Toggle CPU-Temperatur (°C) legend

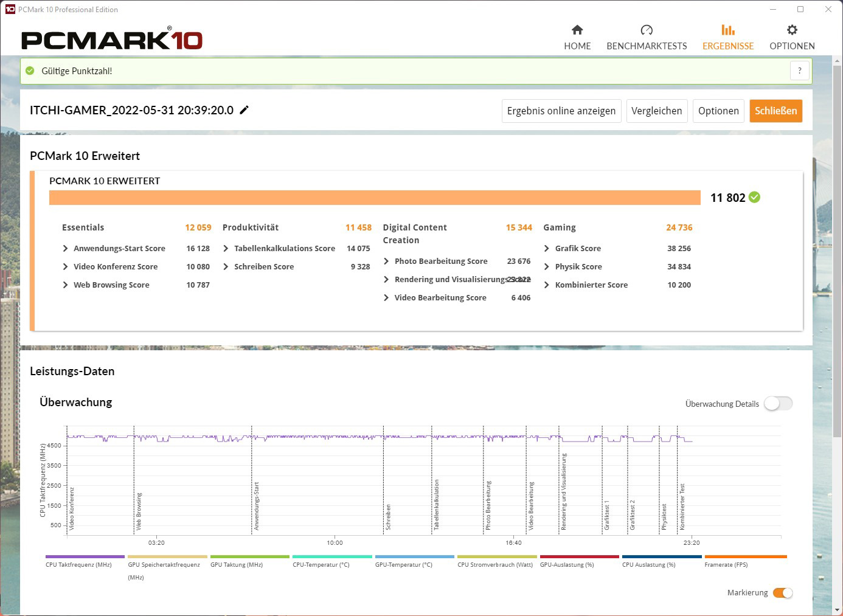pos(332,561)
